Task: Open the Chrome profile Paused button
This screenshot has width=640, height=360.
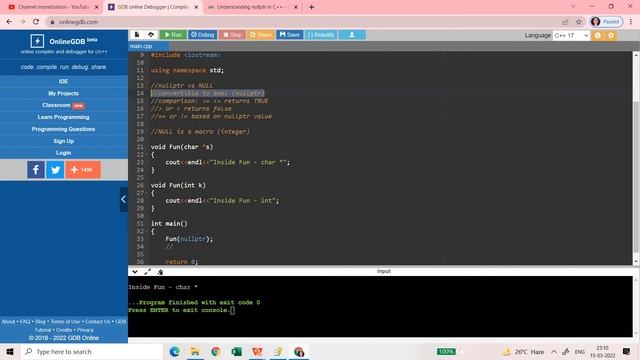Action: [606, 22]
